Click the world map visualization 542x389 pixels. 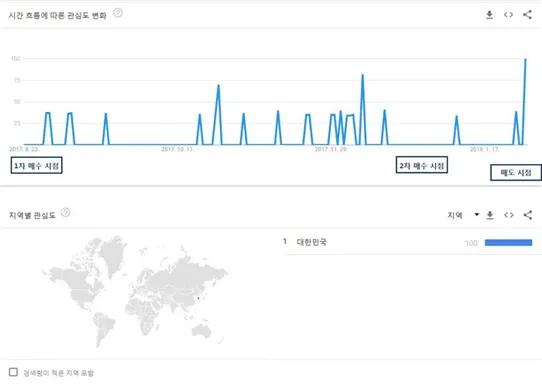(x=135, y=291)
